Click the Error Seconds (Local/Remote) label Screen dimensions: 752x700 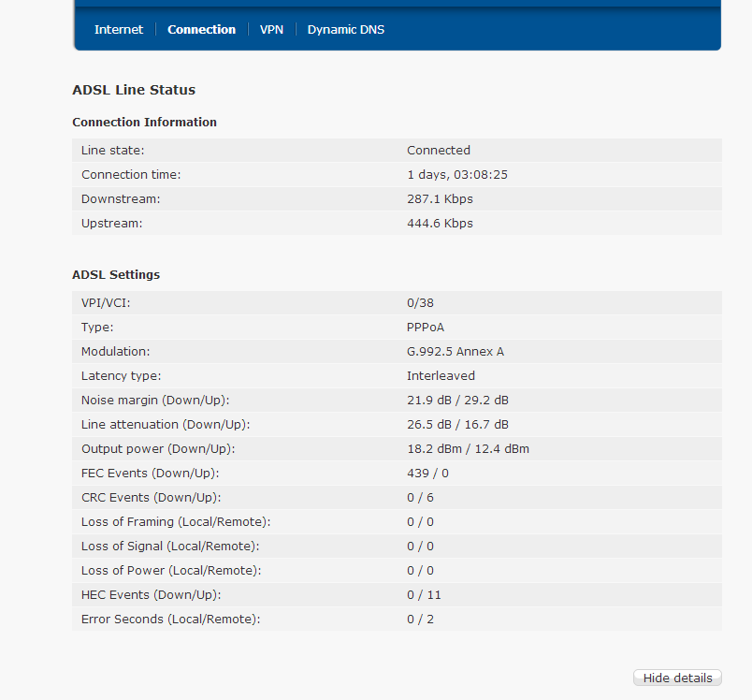pyautogui.click(x=171, y=620)
